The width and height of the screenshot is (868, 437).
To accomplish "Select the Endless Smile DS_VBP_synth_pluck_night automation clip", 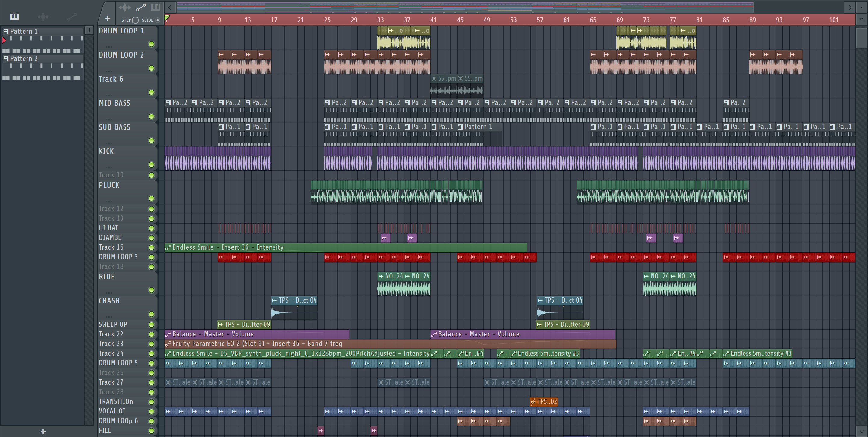I will coord(297,354).
